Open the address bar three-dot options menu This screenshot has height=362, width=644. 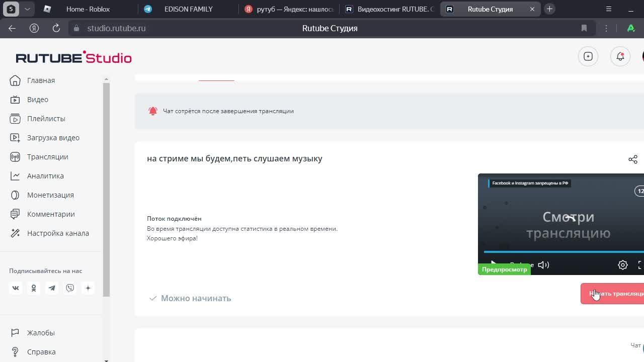[606, 28]
